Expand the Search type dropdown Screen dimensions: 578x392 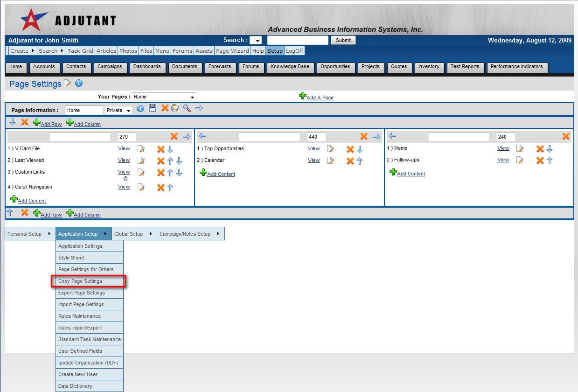pos(256,41)
